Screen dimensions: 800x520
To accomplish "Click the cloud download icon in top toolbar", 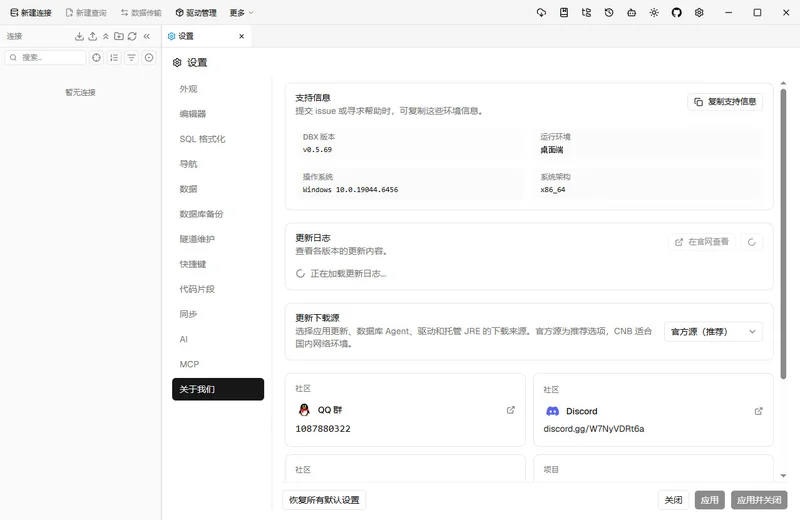I will [x=541, y=13].
